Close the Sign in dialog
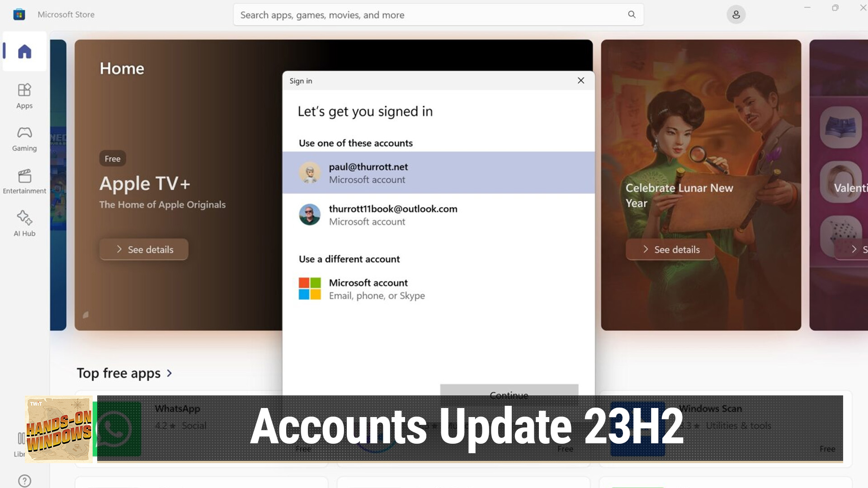 [x=581, y=80]
